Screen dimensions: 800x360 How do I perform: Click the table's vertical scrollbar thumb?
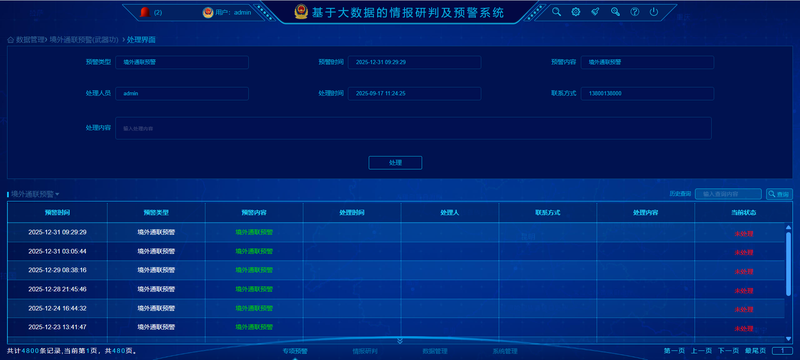(788, 263)
